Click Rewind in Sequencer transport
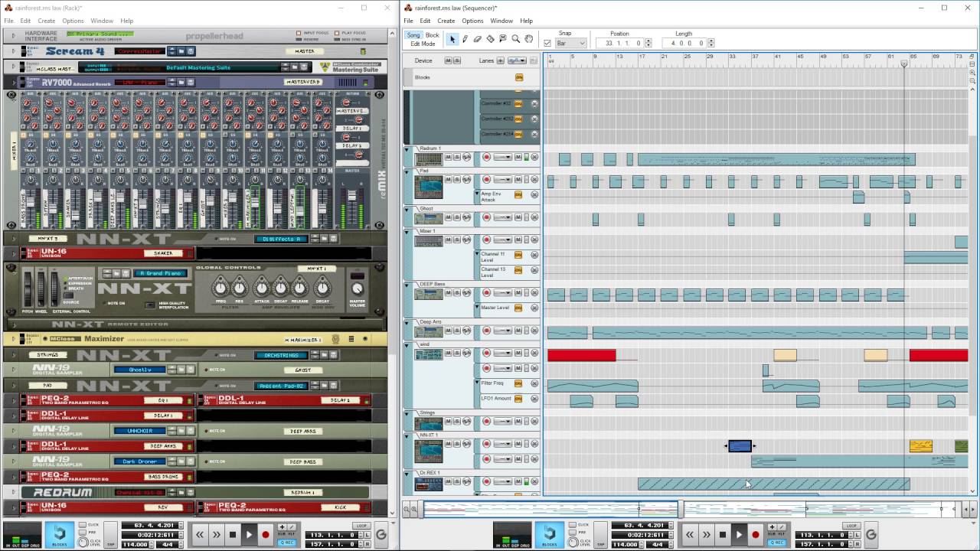This screenshot has height=551, width=980. (690, 535)
